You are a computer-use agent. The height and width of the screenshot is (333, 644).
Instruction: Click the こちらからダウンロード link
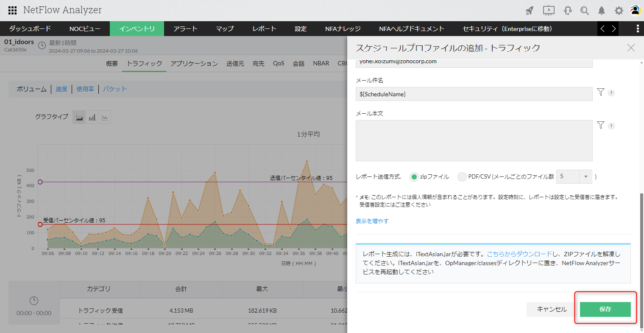[x=519, y=254]
